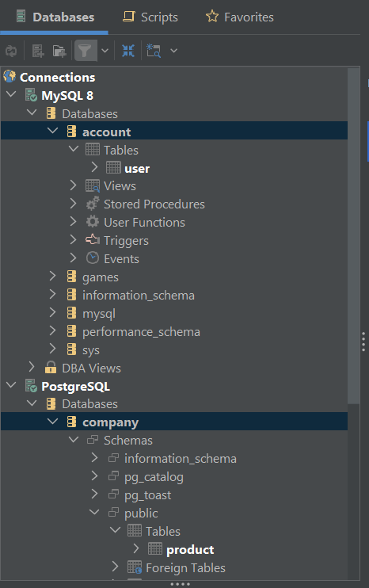This screenshot has height=588, width=369.
Task: Click the MySQL 8 server icon
Action: [31, 95]
